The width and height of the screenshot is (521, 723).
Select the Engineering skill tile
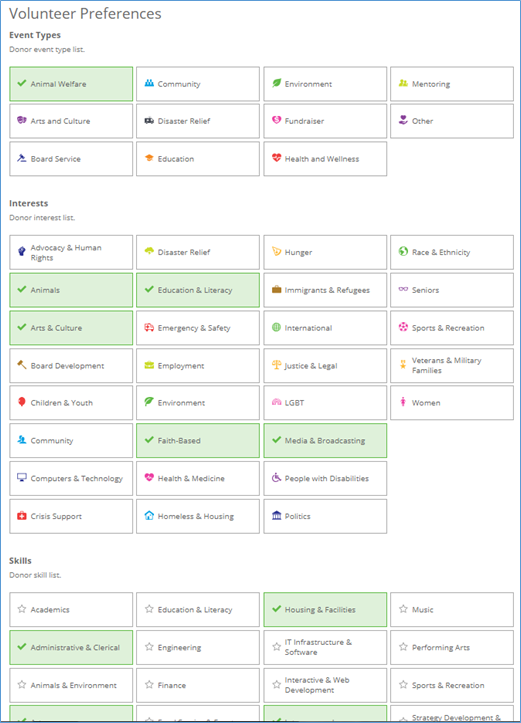[x=198, y=647]
